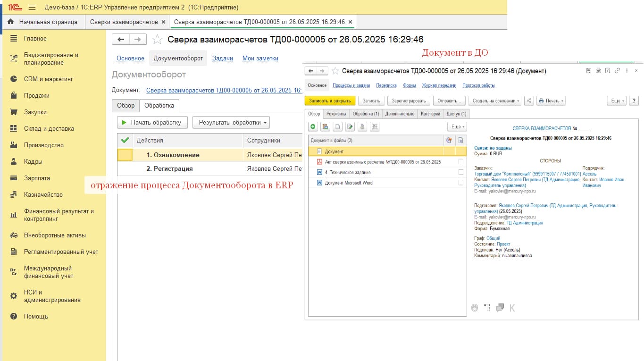Open the question mark help button

(634, 101)
